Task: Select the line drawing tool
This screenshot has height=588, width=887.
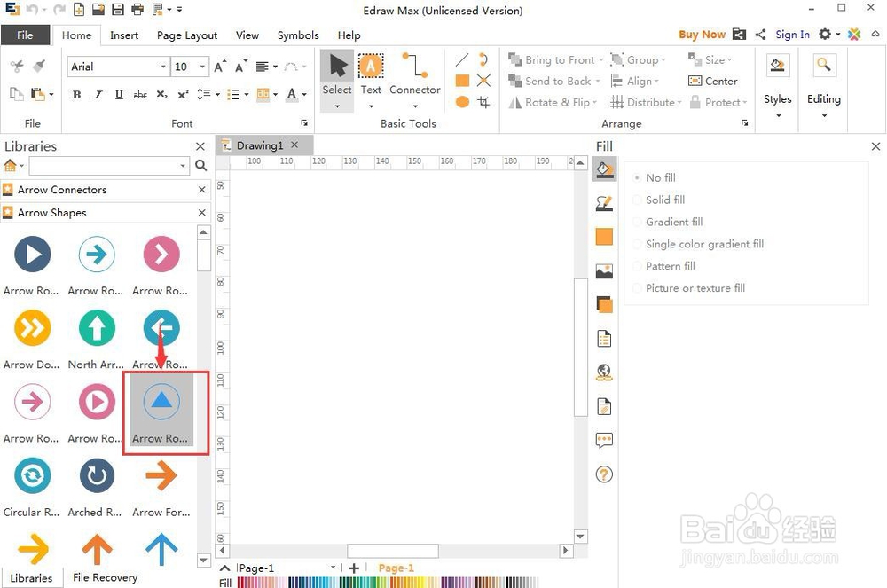Action: click(462, 59)
